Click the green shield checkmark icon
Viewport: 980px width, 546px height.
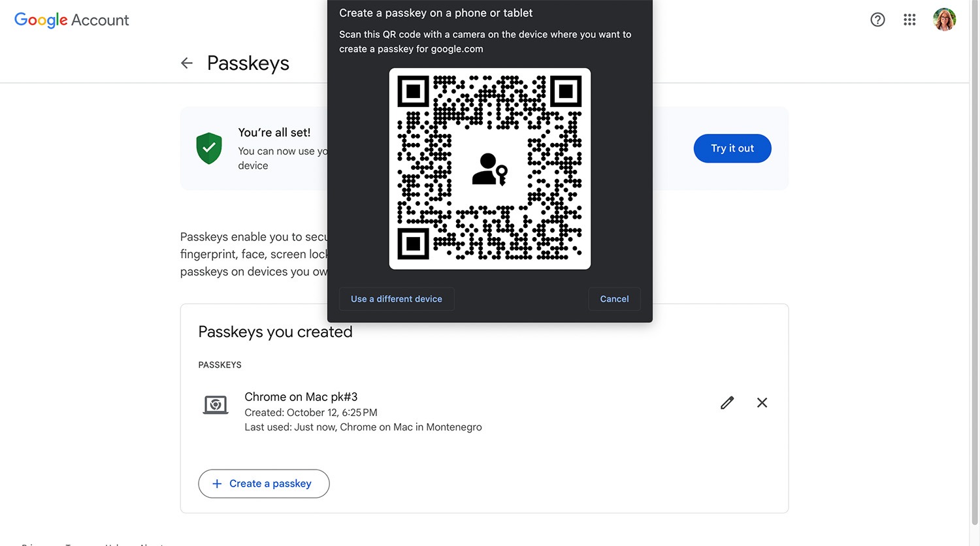pyautogui.click(x=209, y=148)
